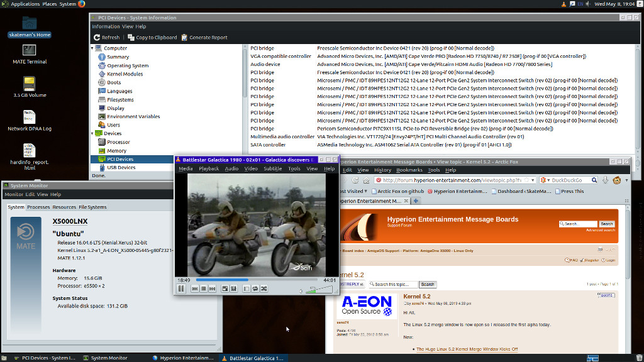
Task: Open dropdown arrow beside monkey icon
Action: click(x=626, y=180)
